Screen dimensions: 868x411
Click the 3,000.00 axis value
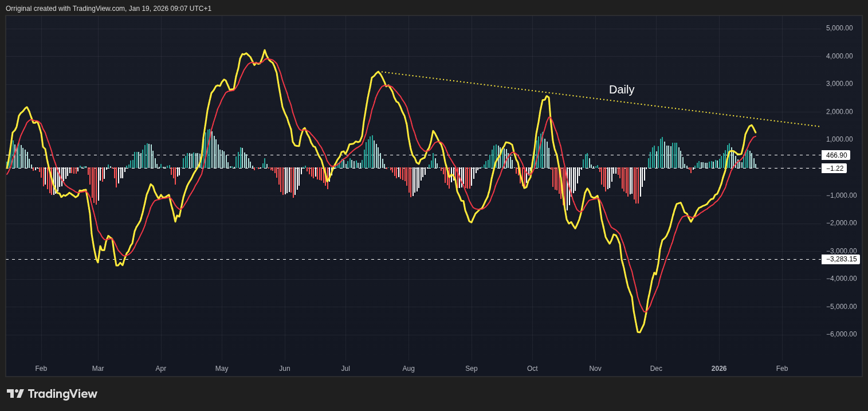coord(839,84)
